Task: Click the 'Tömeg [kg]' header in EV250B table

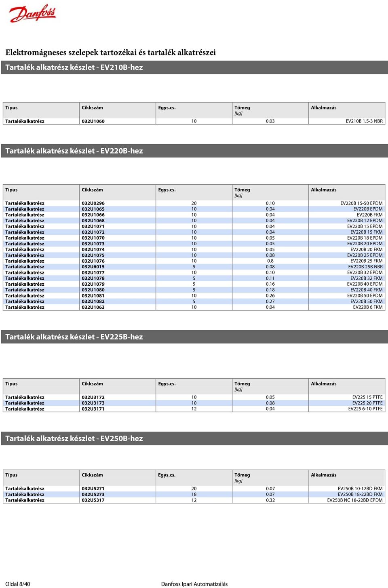Action: click(242, 478)
